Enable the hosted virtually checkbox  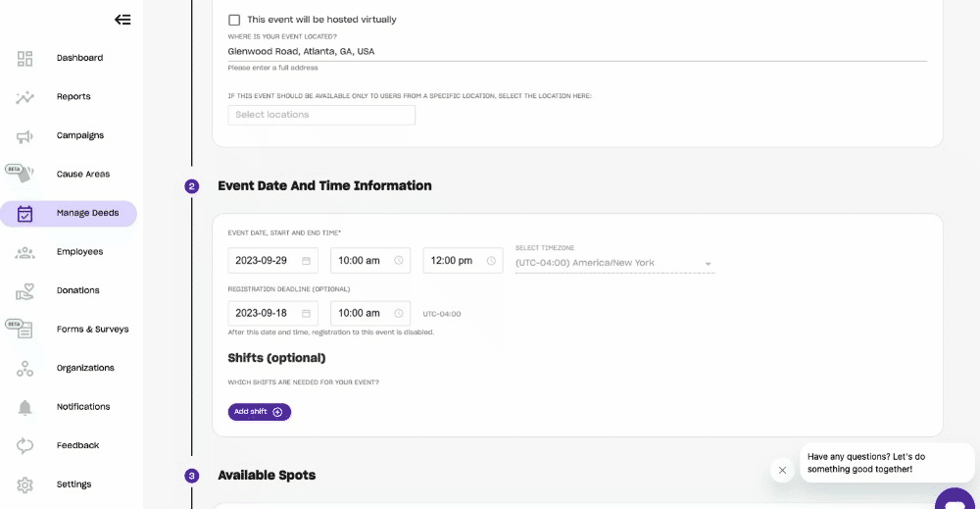pos(234,20)
